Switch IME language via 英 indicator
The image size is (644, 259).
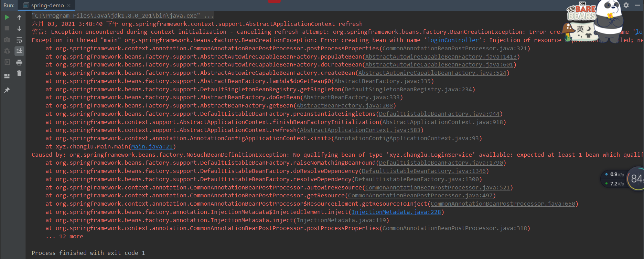(580, 29)
